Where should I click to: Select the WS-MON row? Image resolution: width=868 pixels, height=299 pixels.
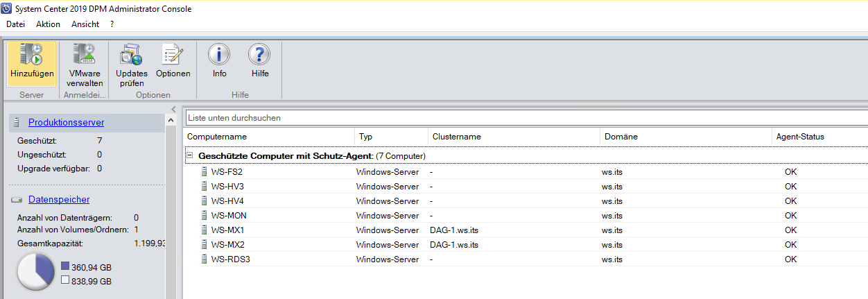click(x=526, y=215)
